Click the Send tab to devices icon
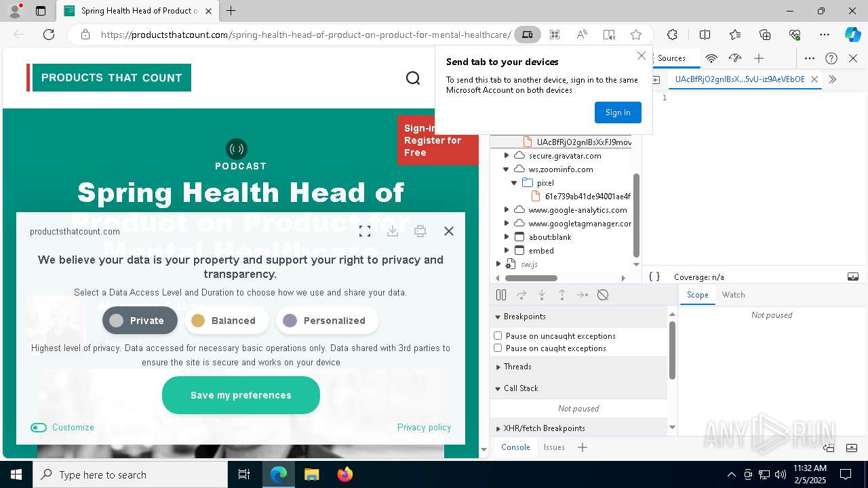 pyautogui.click(x=527, y=35)
